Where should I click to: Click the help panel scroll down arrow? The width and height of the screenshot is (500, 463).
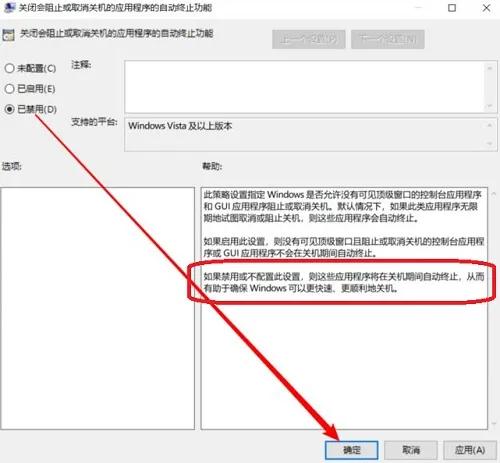pos(494,424)
